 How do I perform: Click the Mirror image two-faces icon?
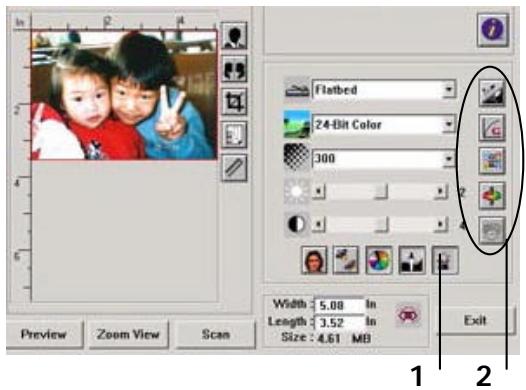pyautogui.click(x=234, y=69)
